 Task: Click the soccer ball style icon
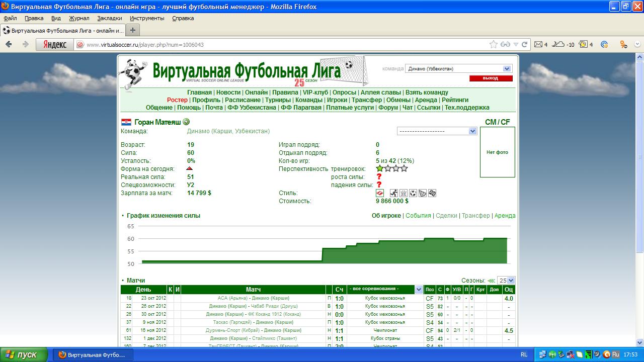(413, 193)
